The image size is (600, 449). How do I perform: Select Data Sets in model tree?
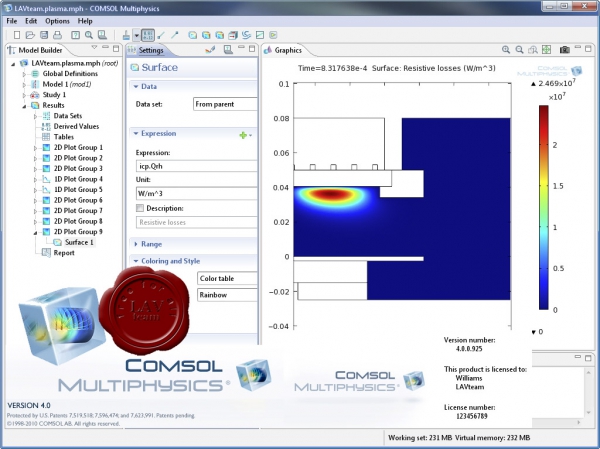pos(68,116)
